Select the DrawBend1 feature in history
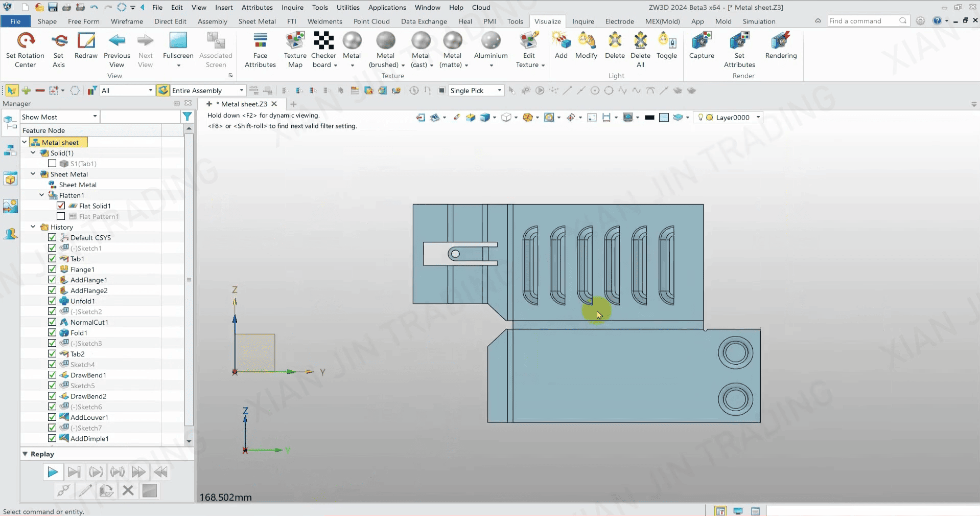980x516 pixels. click(88, 375)
